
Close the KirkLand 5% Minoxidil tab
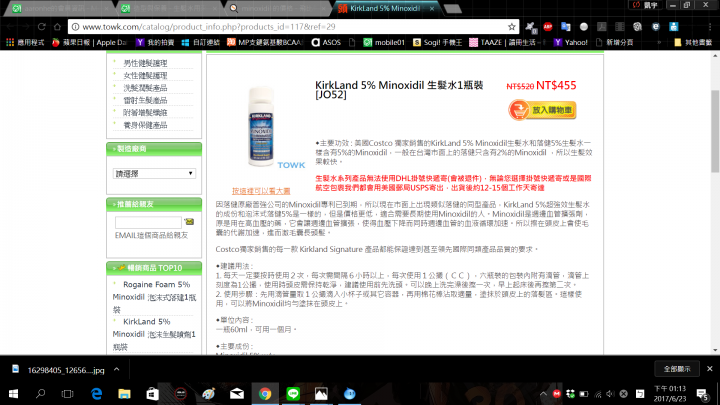pyautogui.click(x=432, y=8)
